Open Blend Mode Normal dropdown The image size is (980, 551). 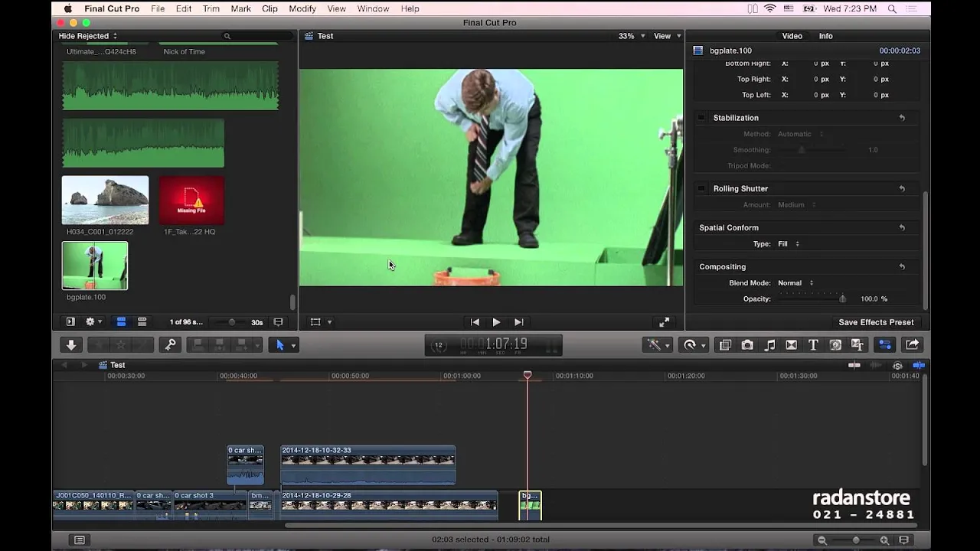click(795, 283)
